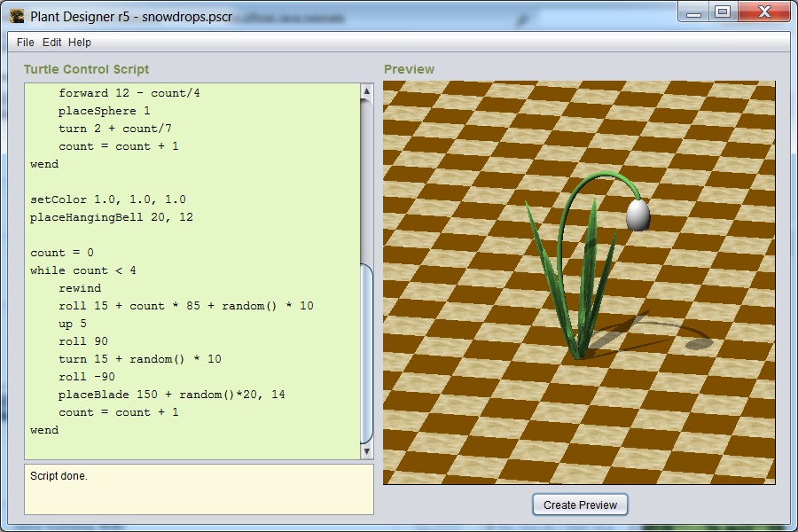Click the Create Preview button
Screen dimensions: 798x532
click(x=580, y=505)
